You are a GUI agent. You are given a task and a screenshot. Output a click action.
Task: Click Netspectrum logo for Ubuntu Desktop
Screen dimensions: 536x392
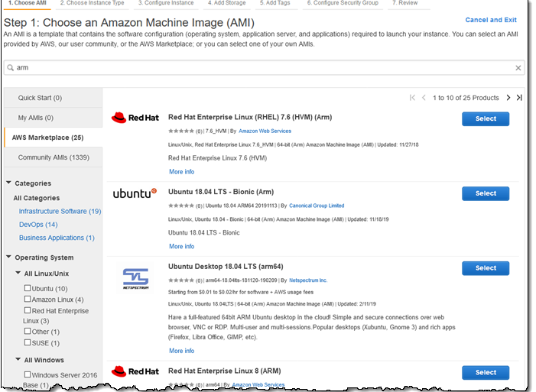click(135, 279)
